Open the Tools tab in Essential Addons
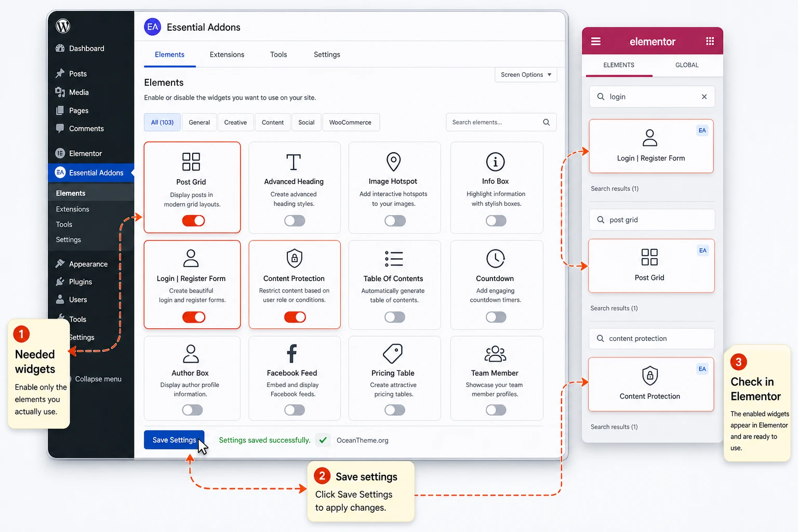Viewport: 798px width, 532px height. [x=278, y=55]
